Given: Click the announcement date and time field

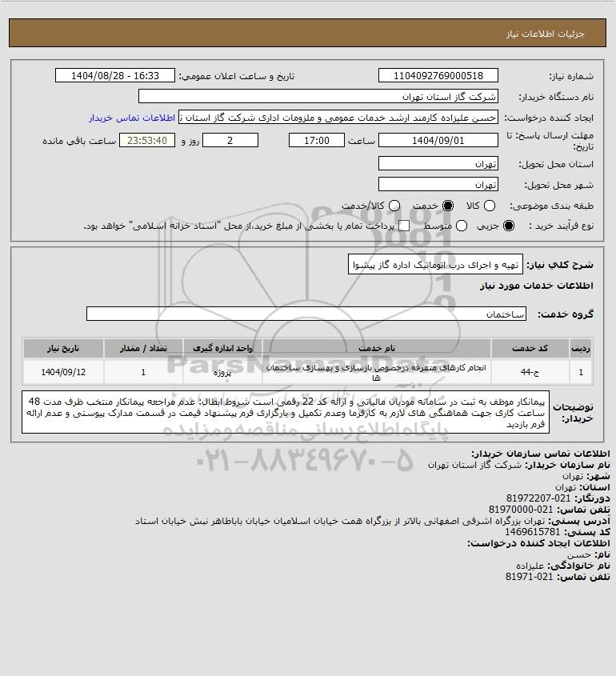Looking at the screenshot, I should coord(115,75).
